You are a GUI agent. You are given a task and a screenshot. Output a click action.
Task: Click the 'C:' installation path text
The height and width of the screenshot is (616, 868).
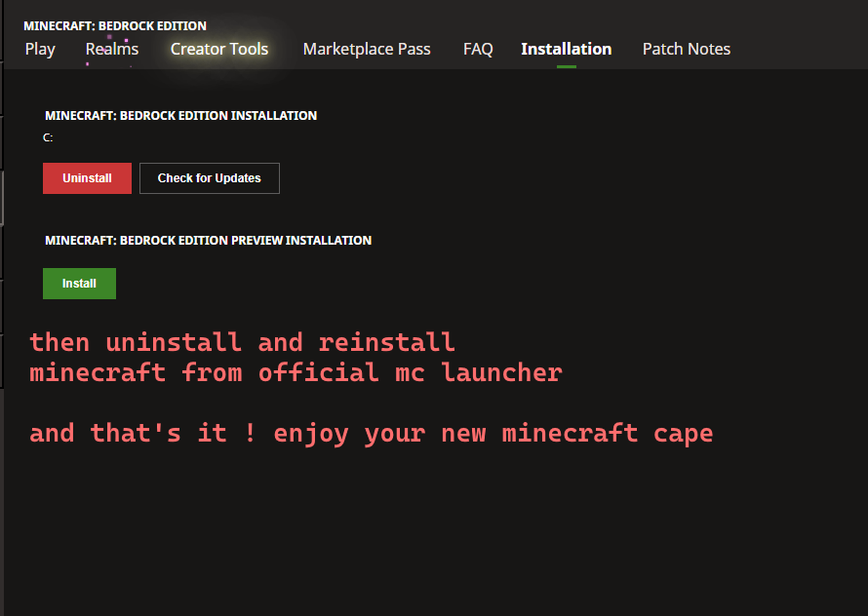tap(48, 137)
